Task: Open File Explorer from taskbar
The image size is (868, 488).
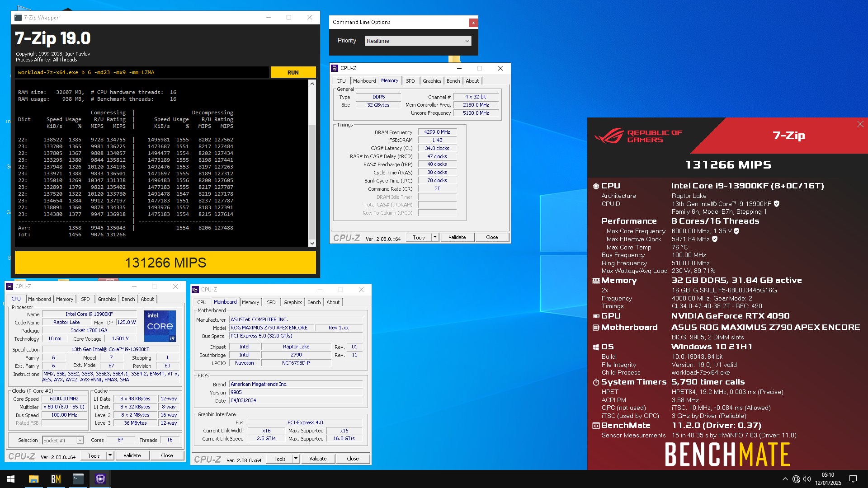Action: click(33, 479)
